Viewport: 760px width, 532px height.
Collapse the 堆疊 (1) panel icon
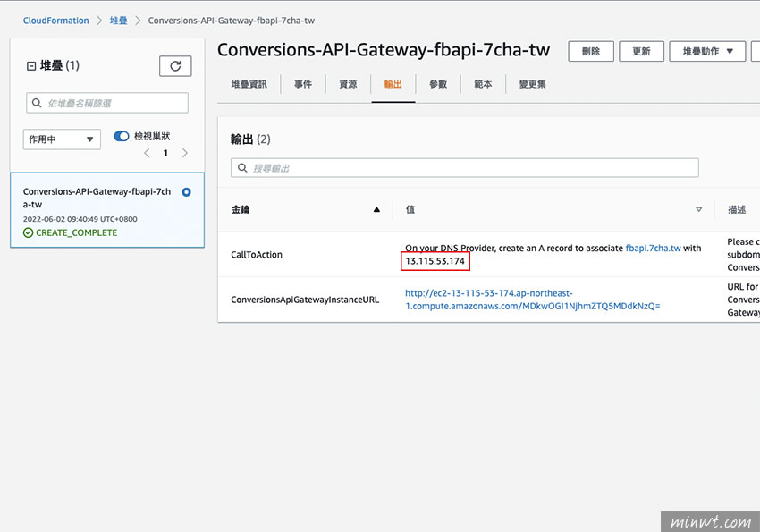(31, 66)
